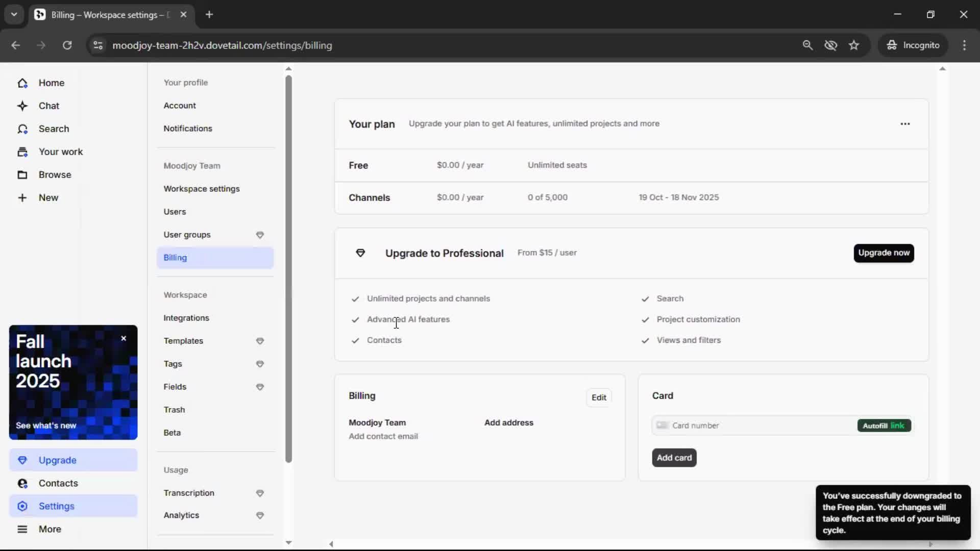Click the checkmark beside Advanced AI features
980x551 pixels.
click(x=356, y=320)
